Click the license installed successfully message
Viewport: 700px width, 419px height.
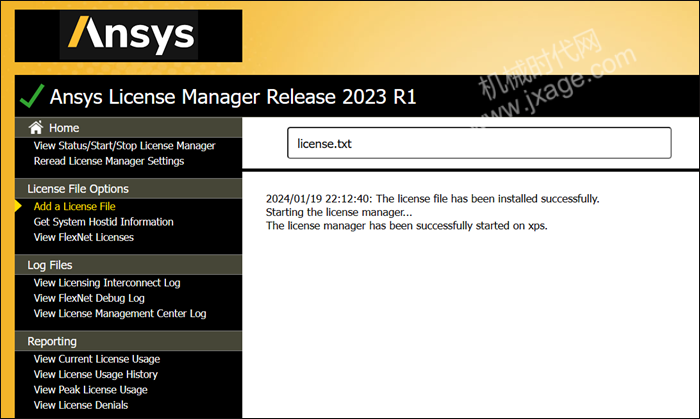coord(432,199)
